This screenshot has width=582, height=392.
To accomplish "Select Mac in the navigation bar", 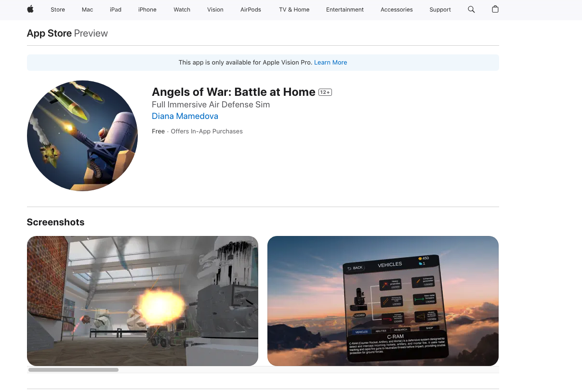I will click(x=87, y=10).
